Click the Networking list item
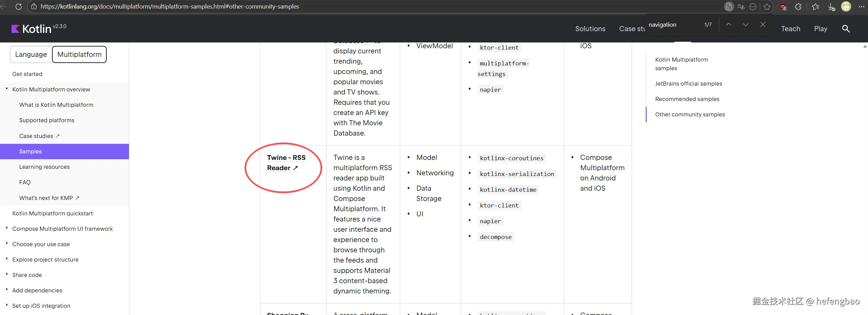Viewport: 868px width, 315px height. 435,173
